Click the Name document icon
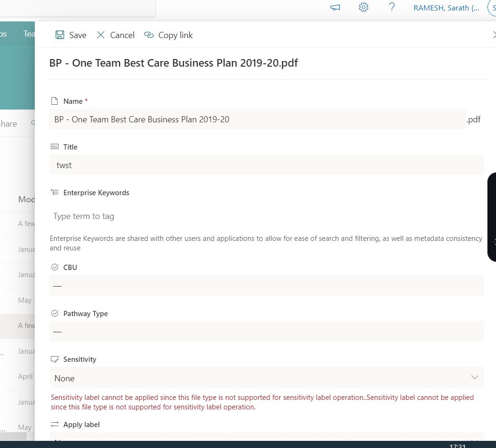496x448 pixels. click(x=54, y=101)
